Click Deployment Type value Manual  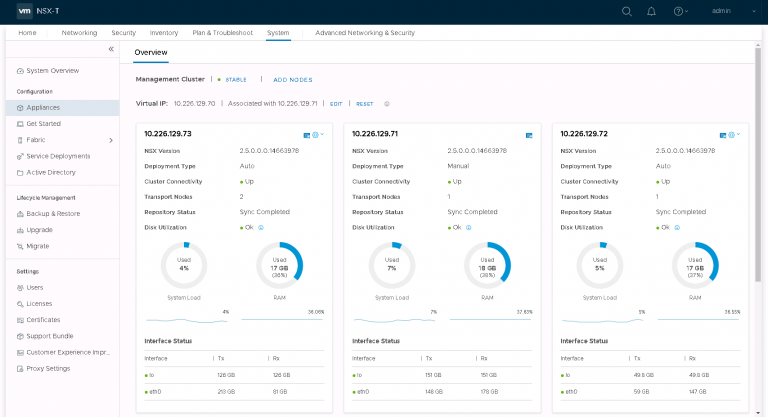pyautogui.click(x=458, y=166)
